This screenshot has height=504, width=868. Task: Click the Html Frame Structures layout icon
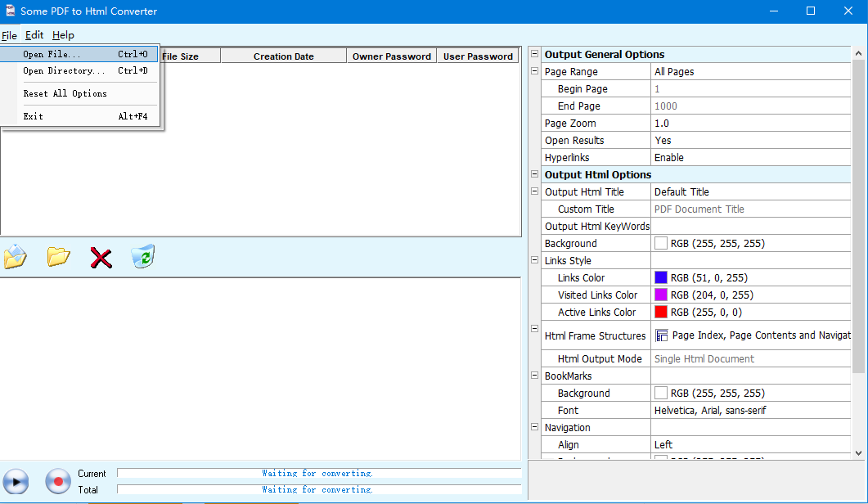(662, 335)
